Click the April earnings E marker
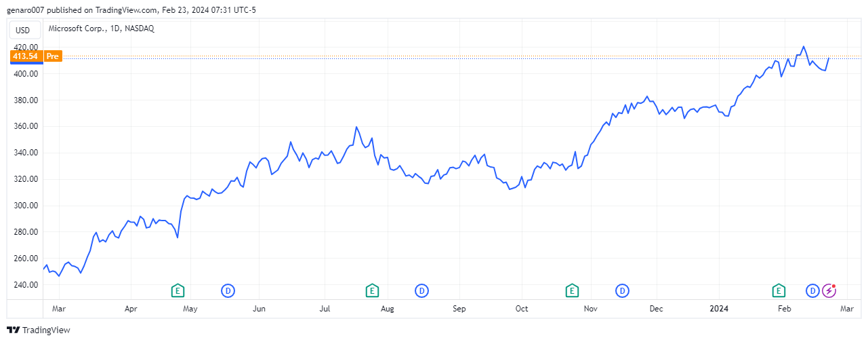The width and height of the screenshot is (868, 342). (178, 291)
